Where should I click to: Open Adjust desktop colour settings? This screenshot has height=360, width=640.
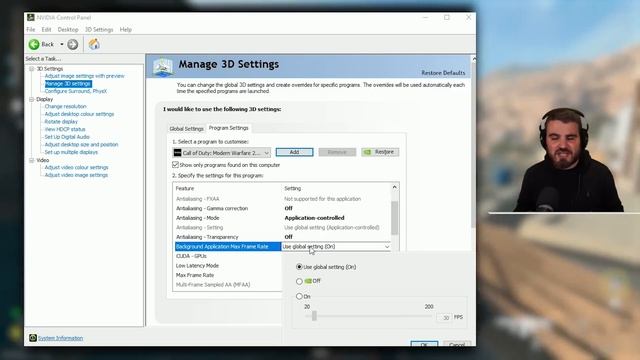pyautogui.click(x=79, y=114)
